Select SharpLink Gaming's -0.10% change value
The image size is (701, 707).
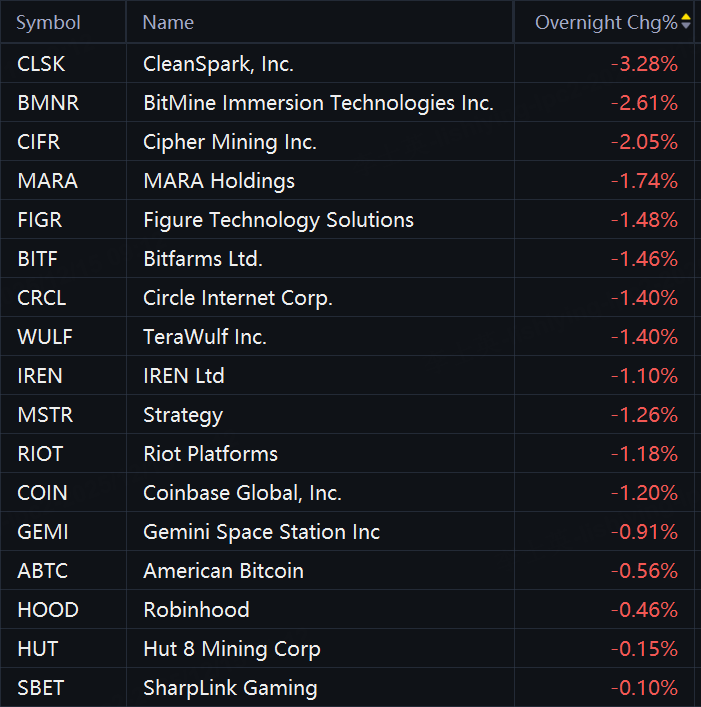point(644,688)
